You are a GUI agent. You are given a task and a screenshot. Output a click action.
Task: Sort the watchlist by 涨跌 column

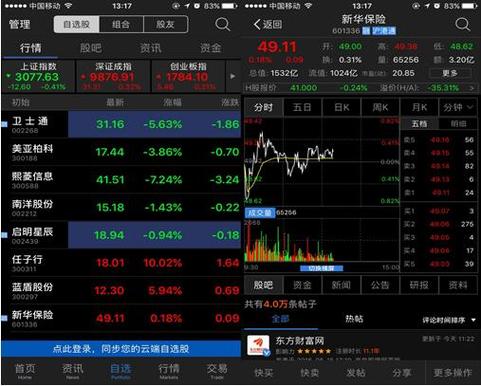[x=230, y=102]
